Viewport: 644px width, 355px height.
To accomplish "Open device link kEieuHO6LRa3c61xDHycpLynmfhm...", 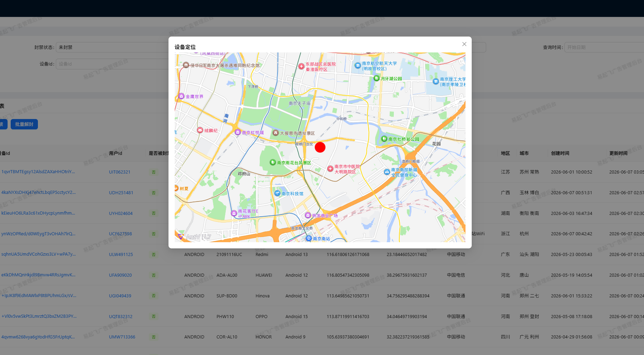I will pyautogui.click(x=38, y=213).
